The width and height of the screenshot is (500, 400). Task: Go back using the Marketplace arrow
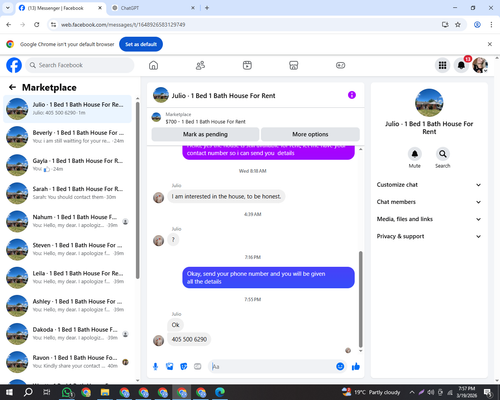[x=12, y=87]
